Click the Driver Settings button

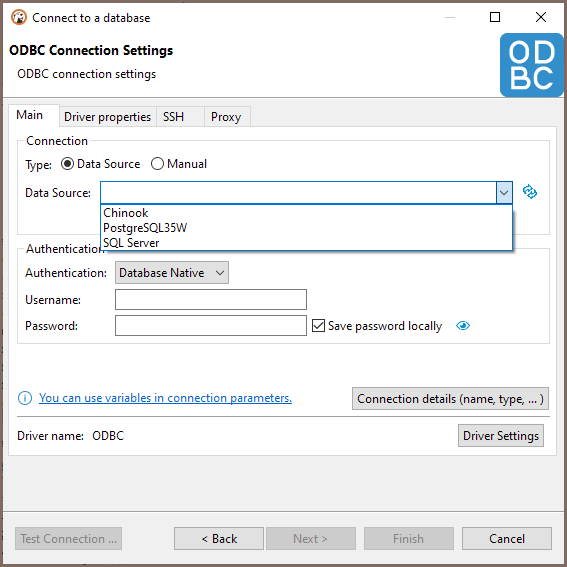tap(500, 436)
